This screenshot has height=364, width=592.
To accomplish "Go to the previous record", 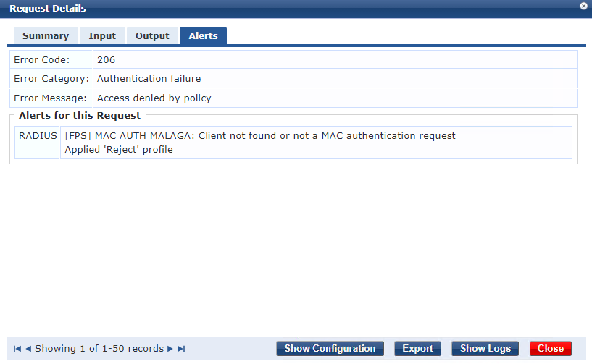I will point(28,349).
